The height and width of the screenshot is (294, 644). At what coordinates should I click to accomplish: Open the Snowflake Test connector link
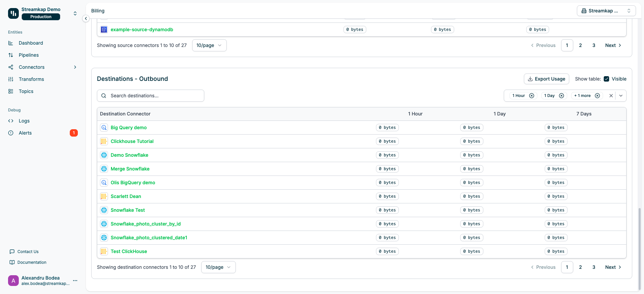(x=128, y=210)
